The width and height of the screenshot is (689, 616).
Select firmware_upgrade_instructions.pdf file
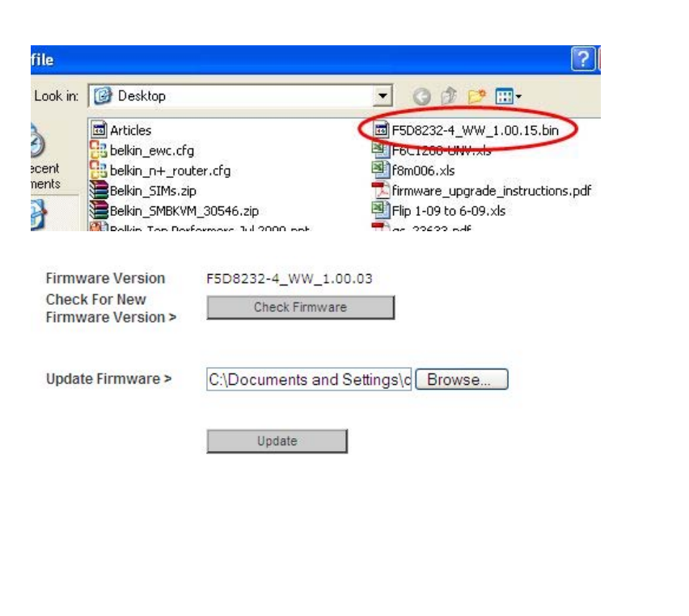pyautogui.click(x=482, y=191)
